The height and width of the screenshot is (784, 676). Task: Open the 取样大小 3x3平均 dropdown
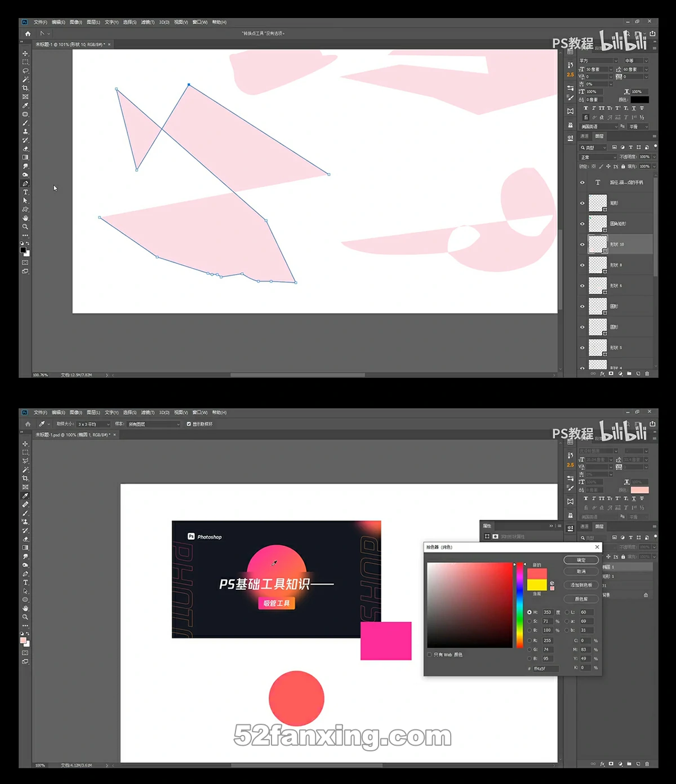pos(94,424)
